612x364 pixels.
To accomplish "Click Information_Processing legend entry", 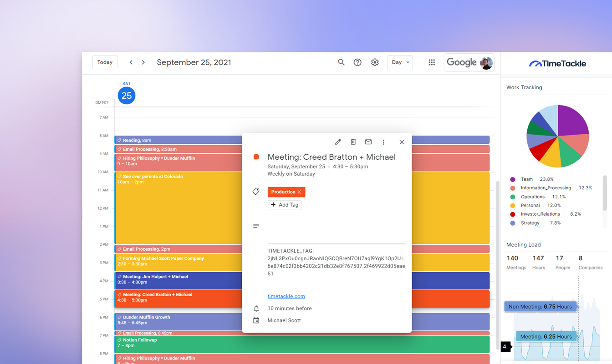I will coord(551,188).
